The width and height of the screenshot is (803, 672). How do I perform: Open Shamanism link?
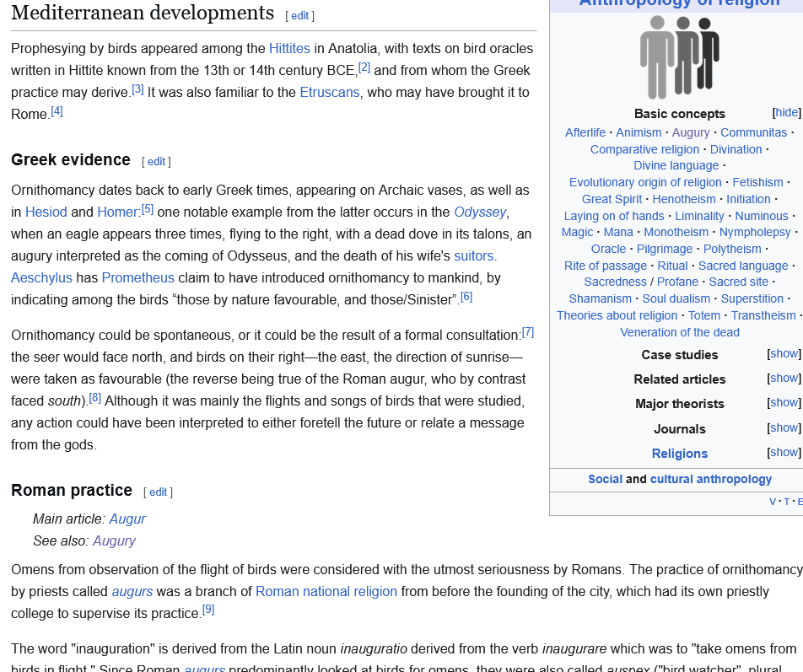click(x=600, y=298)
